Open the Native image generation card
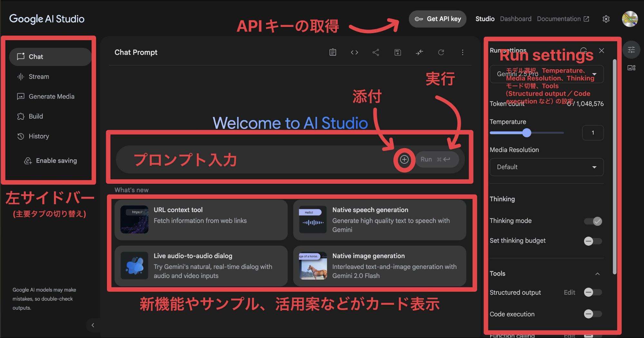 [x=380, y=266]
